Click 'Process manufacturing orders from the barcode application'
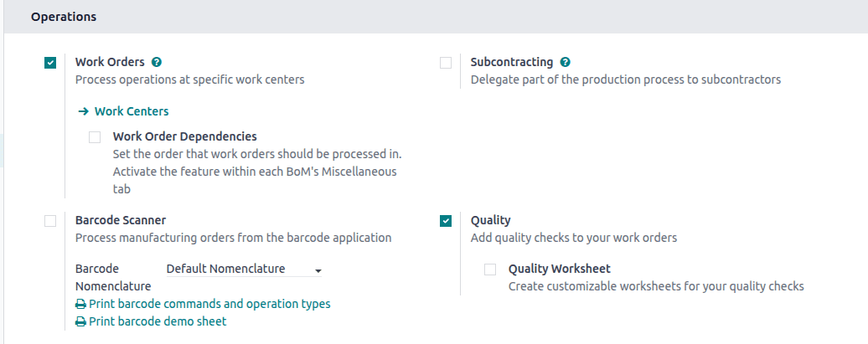This screenshot has width=868, height=344. [233, 239]
